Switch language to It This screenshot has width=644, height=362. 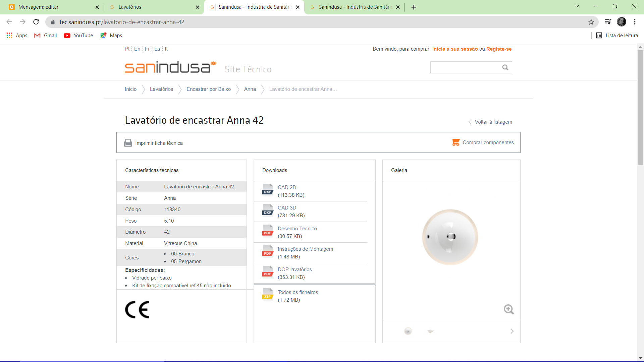[166, 49]
